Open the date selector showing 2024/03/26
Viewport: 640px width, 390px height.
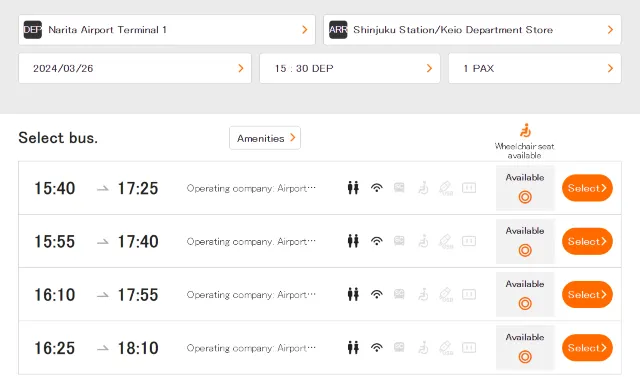[x=135, y=68]
